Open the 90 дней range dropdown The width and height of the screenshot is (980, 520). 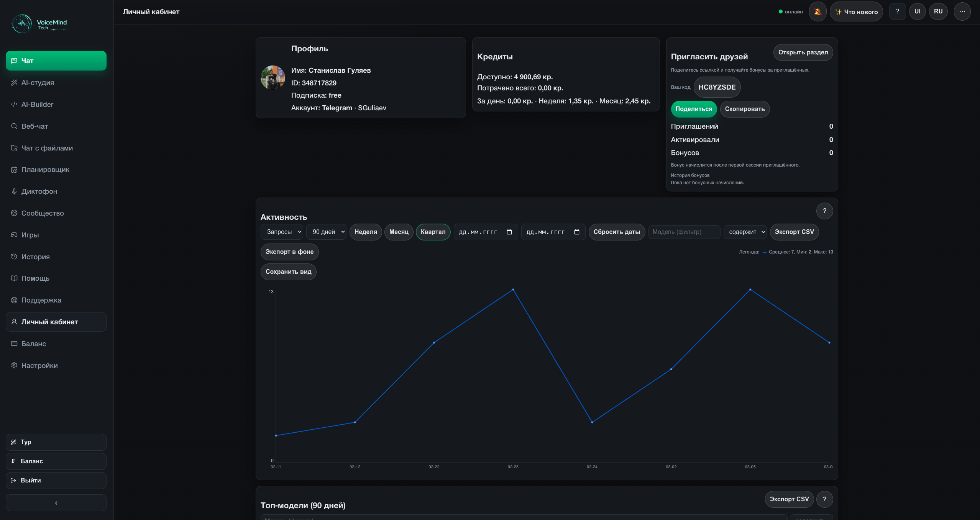pyautogui.click(x=326, y=232)
